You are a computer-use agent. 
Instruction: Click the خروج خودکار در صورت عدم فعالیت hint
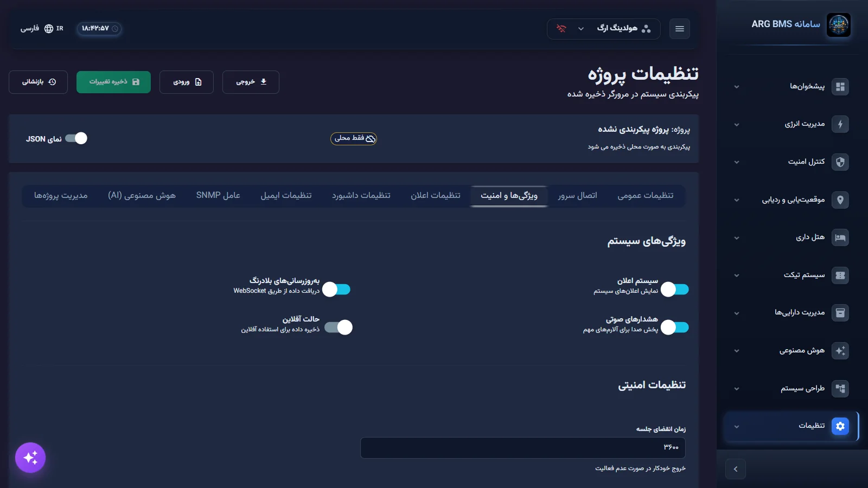tap(640, 468)
